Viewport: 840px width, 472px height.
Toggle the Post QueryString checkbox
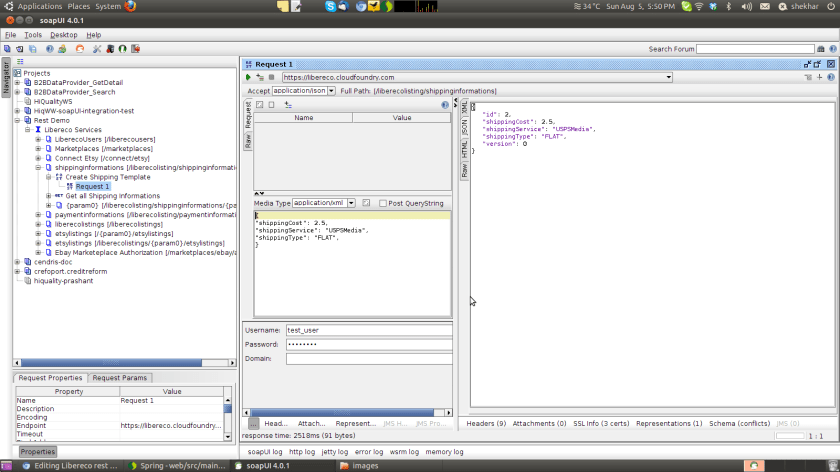click(x=383, y=203)
